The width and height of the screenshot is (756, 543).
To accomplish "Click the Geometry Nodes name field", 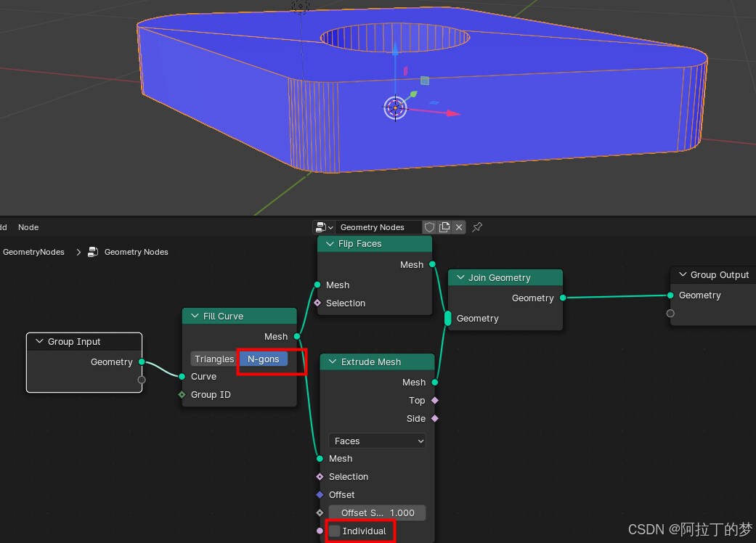I will point(379,227).
